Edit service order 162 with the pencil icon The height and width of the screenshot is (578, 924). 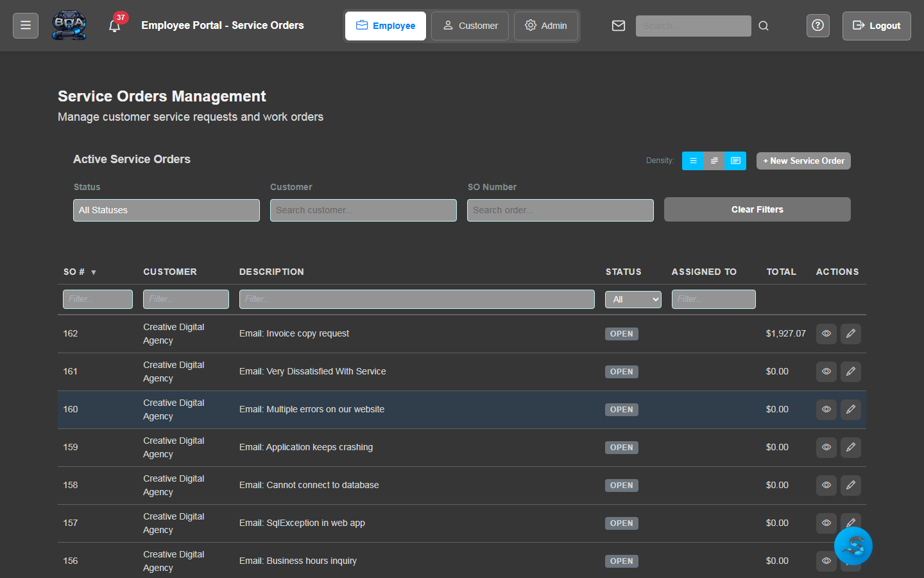850,333
